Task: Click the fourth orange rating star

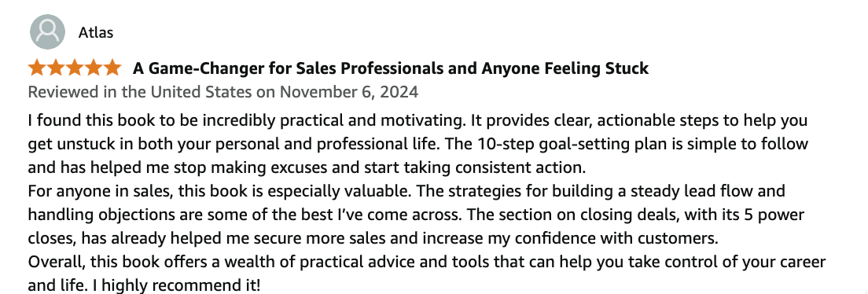Action: (x=94, y=68)
